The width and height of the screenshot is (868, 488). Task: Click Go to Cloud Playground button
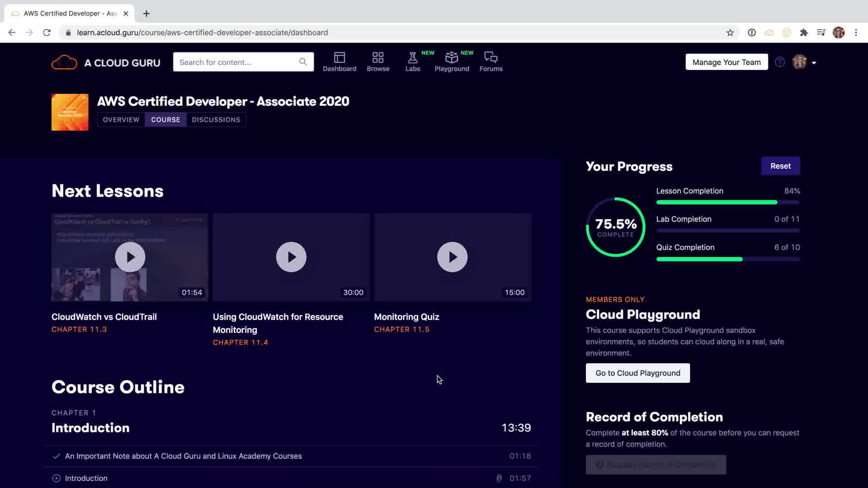click(x=637, y=373)
